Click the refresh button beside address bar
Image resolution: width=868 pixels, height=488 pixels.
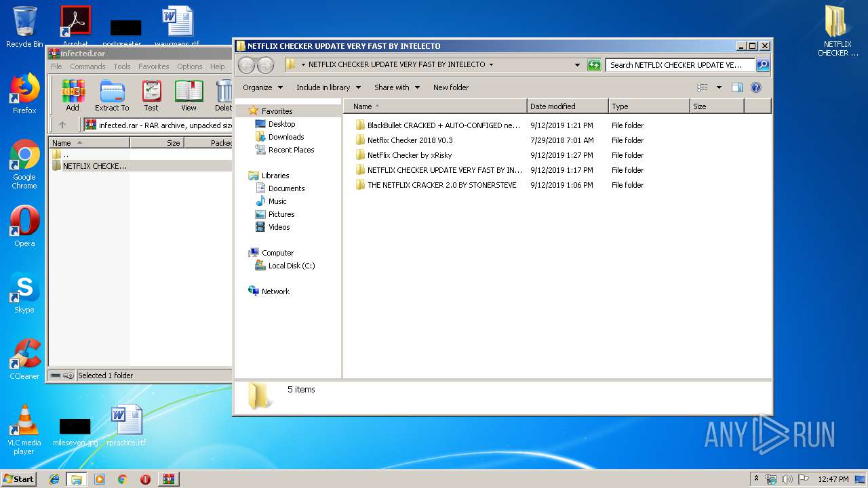594,65
